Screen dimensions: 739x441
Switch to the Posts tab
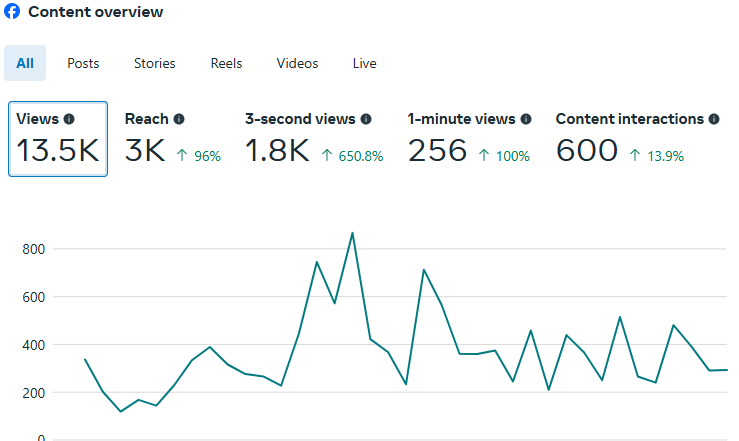click(x=83, y=63)
